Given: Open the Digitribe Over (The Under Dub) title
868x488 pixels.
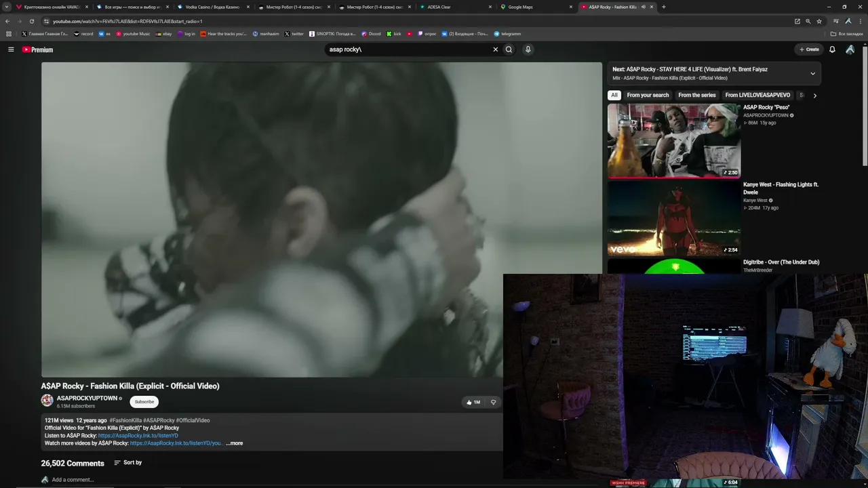Looking at the screenshot, I should tap(781, 262).
